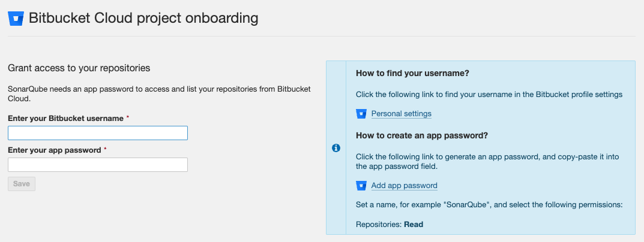Click the "How to find your username?" heading
The height and width of the screenshot is (242, 644).
[412, 74]
